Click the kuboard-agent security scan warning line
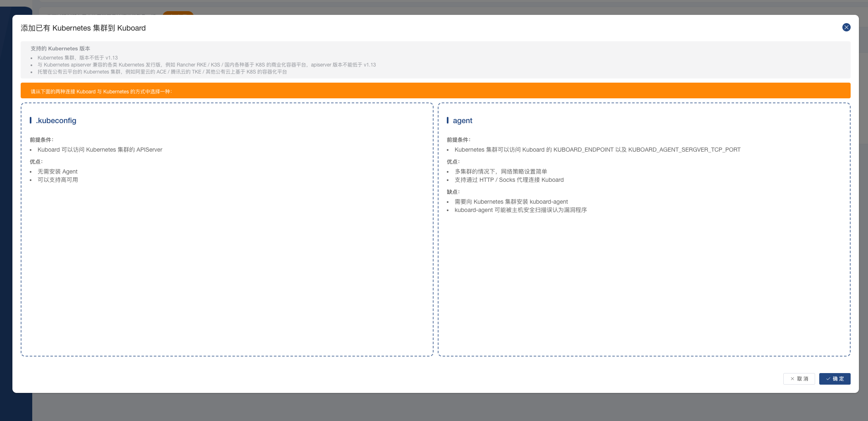Screen dimensions: 868x421 coord(520,210)
